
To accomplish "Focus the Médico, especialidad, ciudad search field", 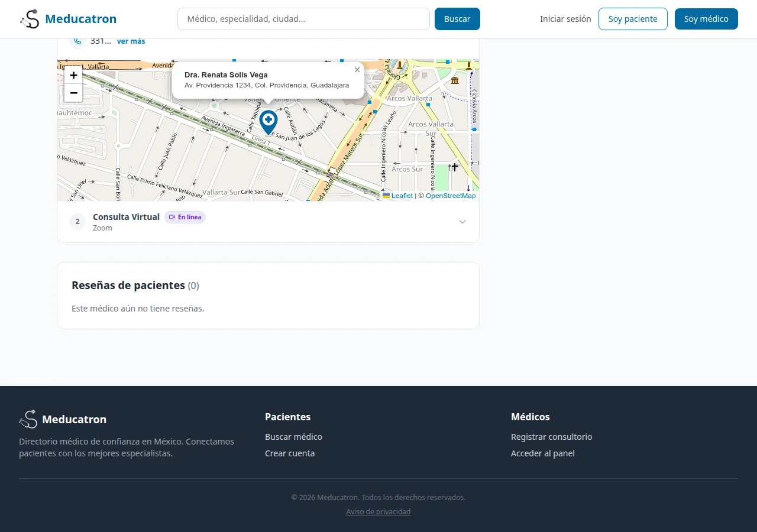I will [x=303, y=19].
